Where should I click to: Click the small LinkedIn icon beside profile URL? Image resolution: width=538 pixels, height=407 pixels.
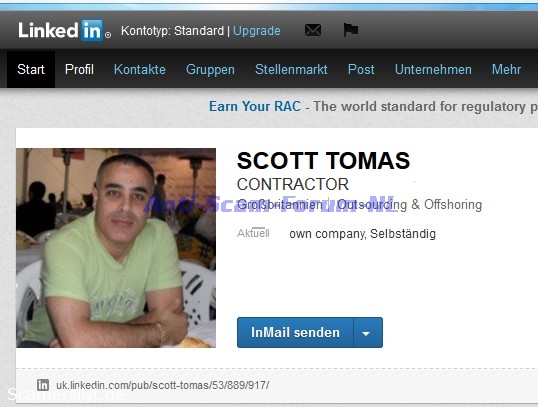[43, 385]
